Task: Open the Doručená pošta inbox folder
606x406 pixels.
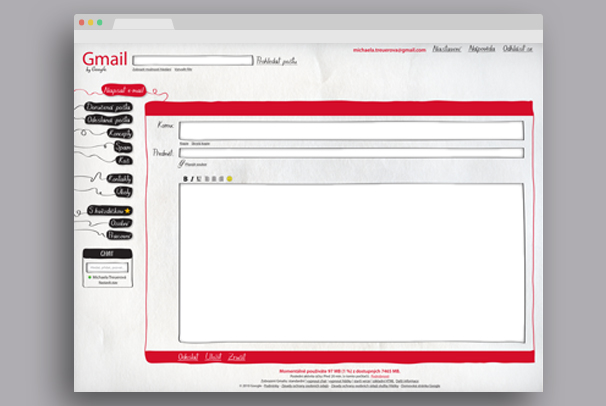Action: pos(109,106)
